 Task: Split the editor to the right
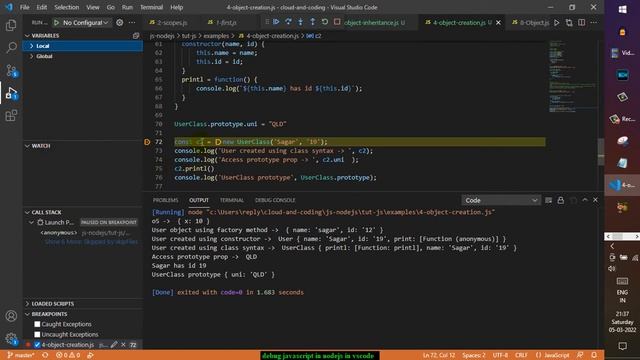click(x=582, y=22)
